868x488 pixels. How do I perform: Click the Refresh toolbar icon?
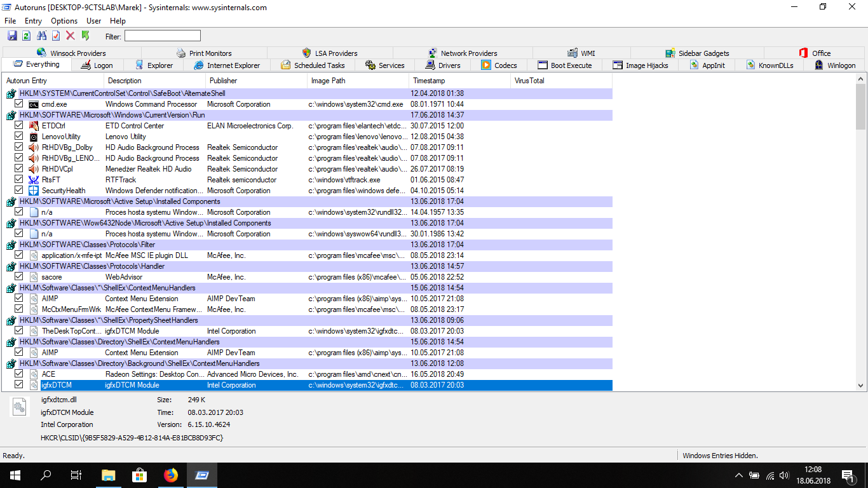pos(27,36)
